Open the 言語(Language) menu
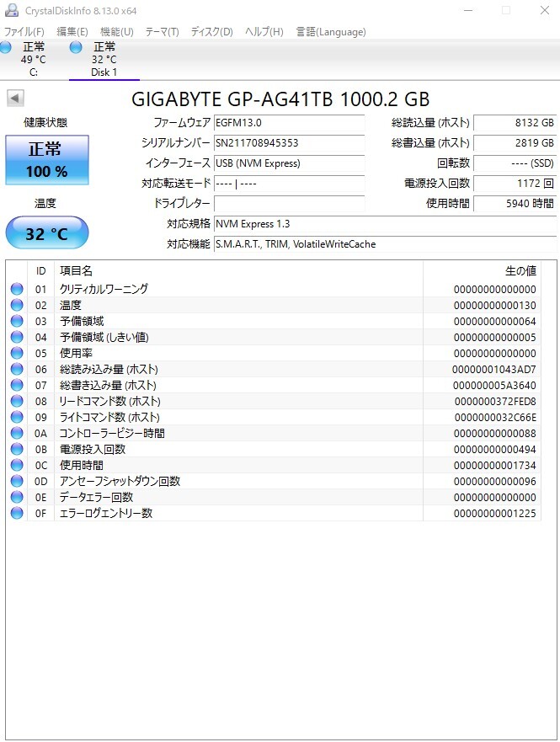The image size is (560, 742). click(x=331, y=32)
